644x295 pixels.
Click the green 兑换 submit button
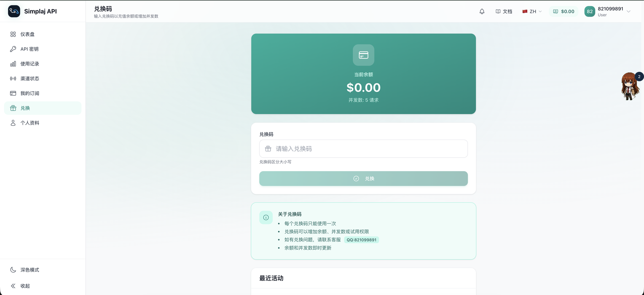click(x=364, y=179)
